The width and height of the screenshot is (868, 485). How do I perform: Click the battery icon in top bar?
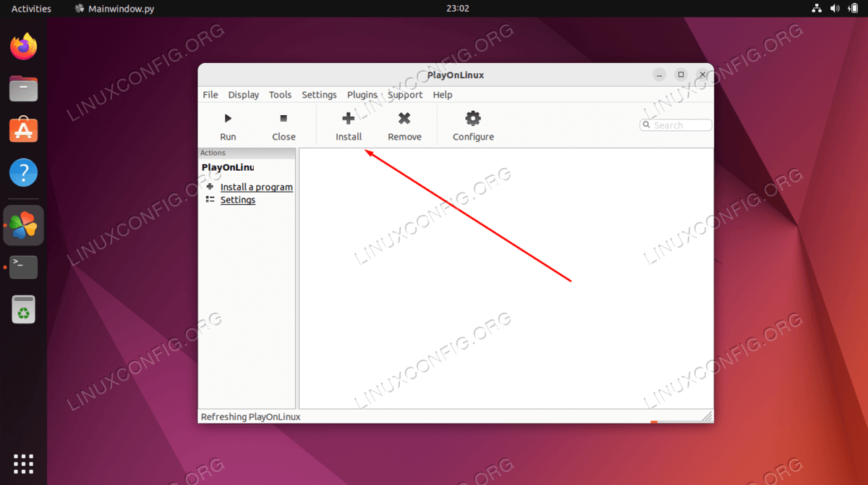click(852, 9)
